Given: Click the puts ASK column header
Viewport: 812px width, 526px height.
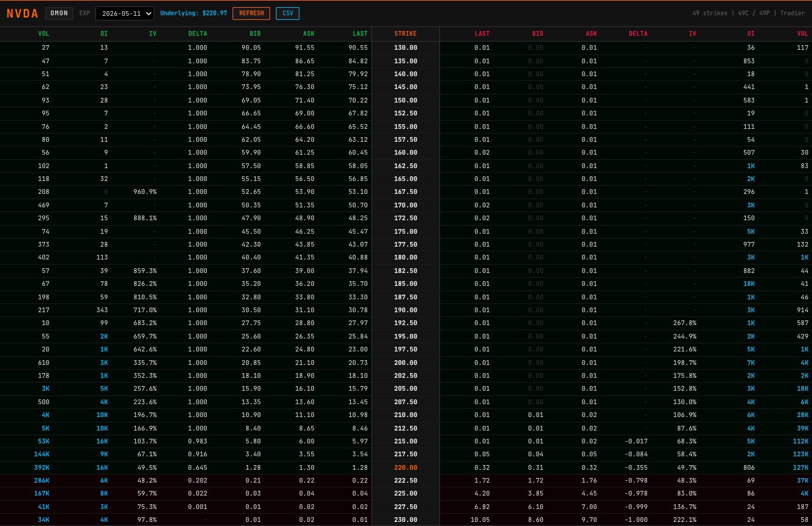Looking at the screenshot, I should (x=591, y=34).
